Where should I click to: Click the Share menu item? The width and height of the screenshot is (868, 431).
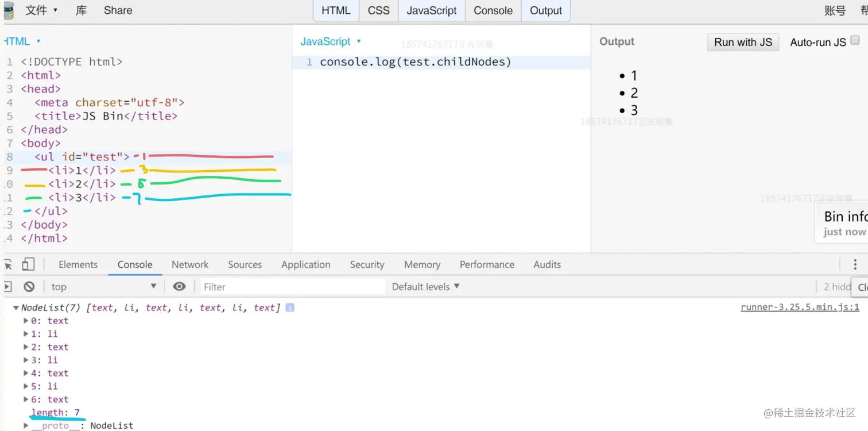(x=118, y=10)
